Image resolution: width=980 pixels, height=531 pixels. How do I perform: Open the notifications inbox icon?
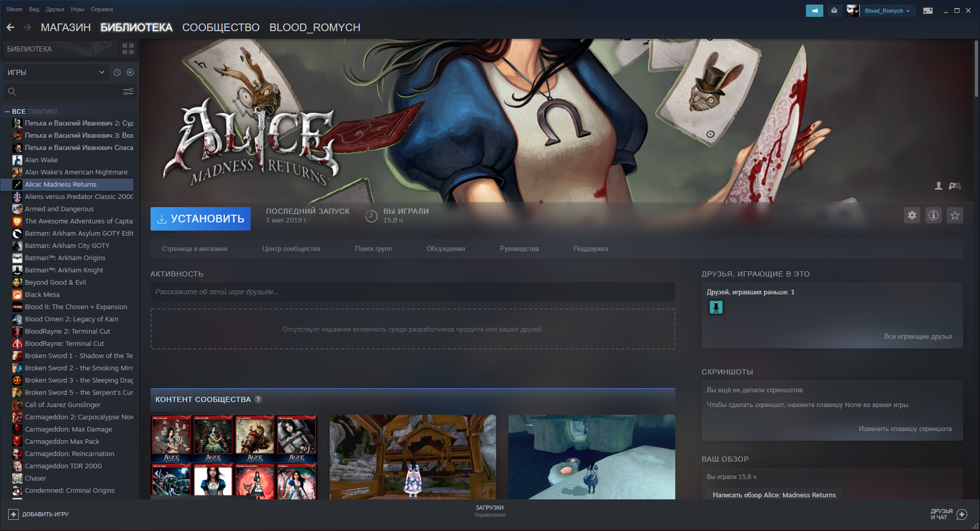(x=834, y=11)
